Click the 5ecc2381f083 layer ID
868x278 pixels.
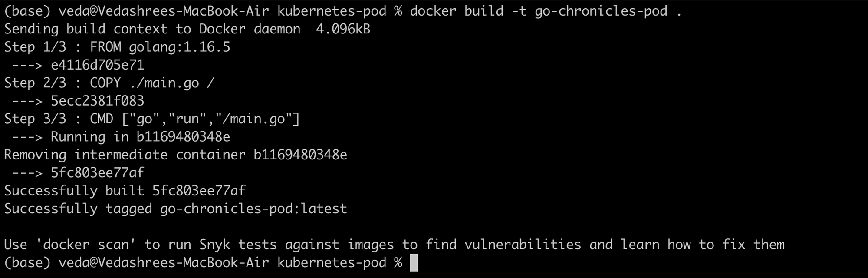click(97, 101)
